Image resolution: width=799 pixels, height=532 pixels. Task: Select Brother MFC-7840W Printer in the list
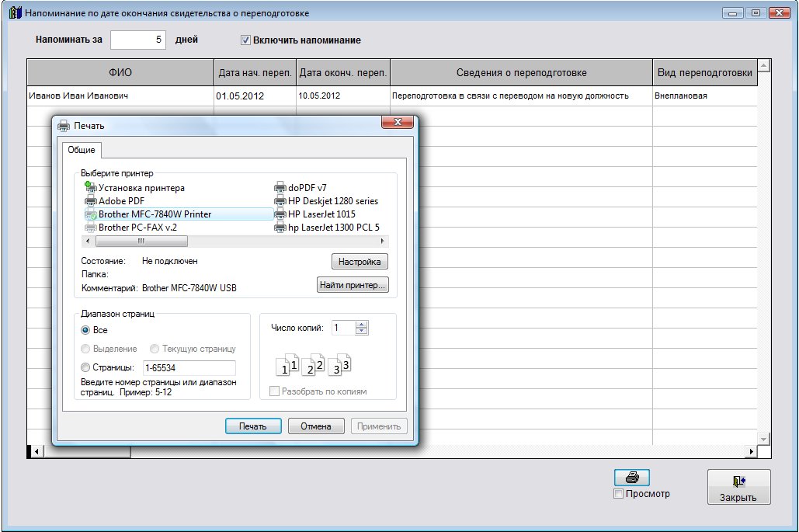[179, 214]
